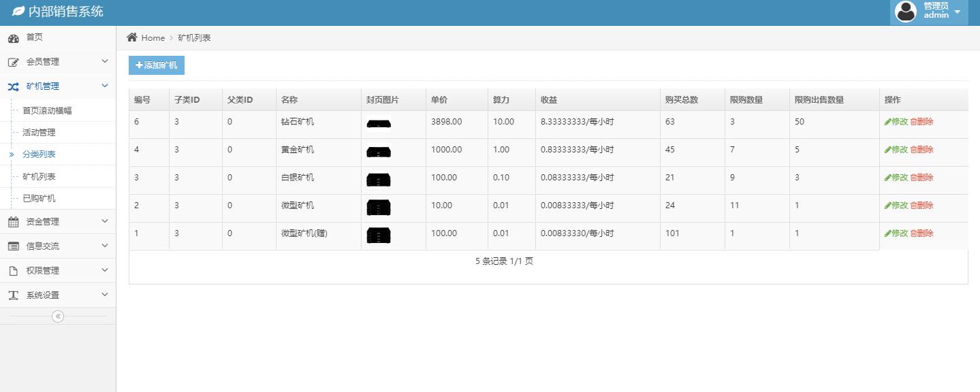
Task: Click the crossed-arrows icon beside 矿机管理
Action: [14, 86]
